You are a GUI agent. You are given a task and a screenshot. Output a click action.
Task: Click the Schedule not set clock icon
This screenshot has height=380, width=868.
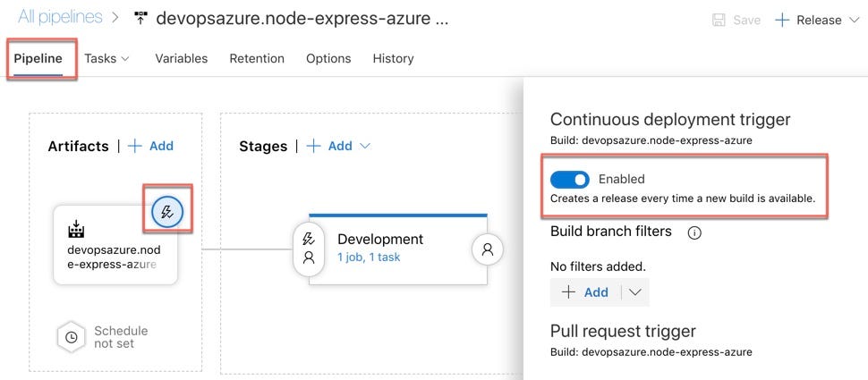click(72, 337)
